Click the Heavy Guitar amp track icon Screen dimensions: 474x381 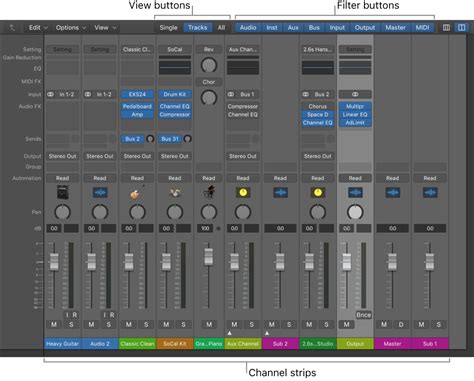pos(62,192)
